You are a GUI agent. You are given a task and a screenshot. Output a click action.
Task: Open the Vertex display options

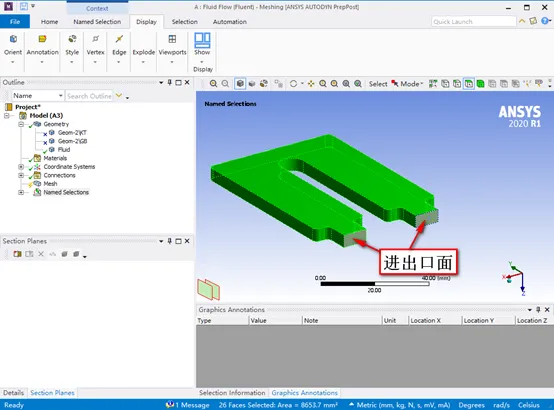(95, 48)
